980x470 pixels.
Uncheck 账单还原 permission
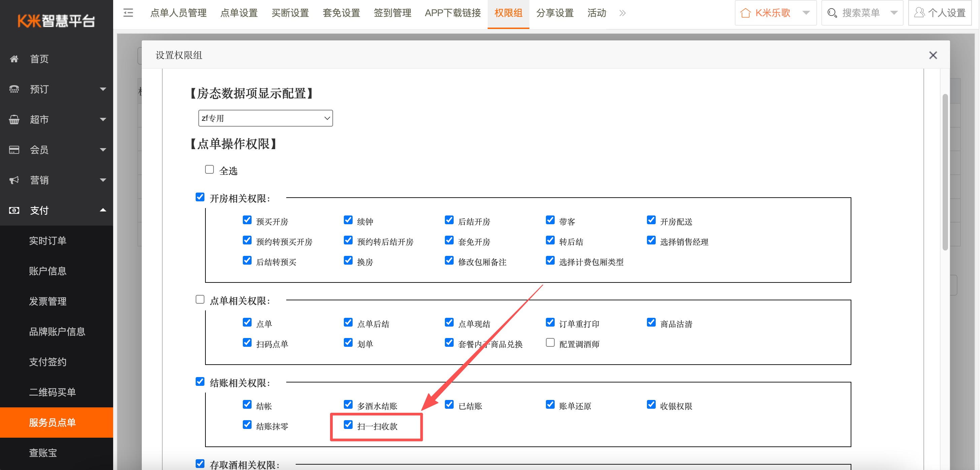click(550, 404)
